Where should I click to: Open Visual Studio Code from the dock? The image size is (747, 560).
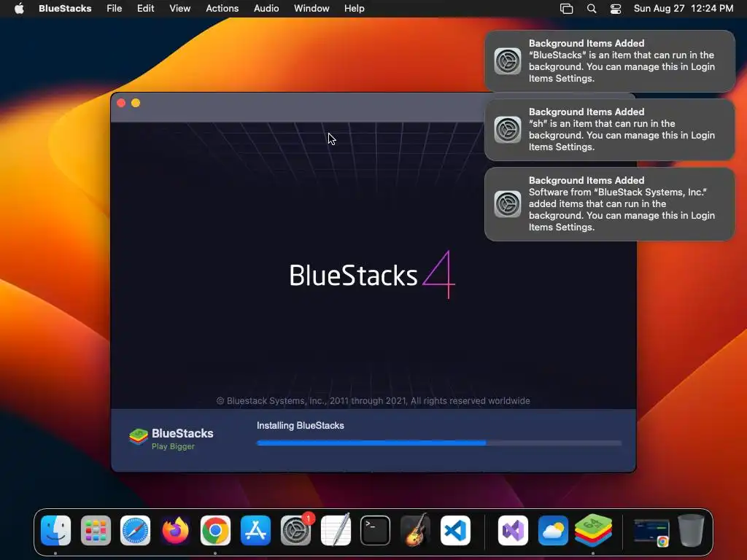(455, 530)
